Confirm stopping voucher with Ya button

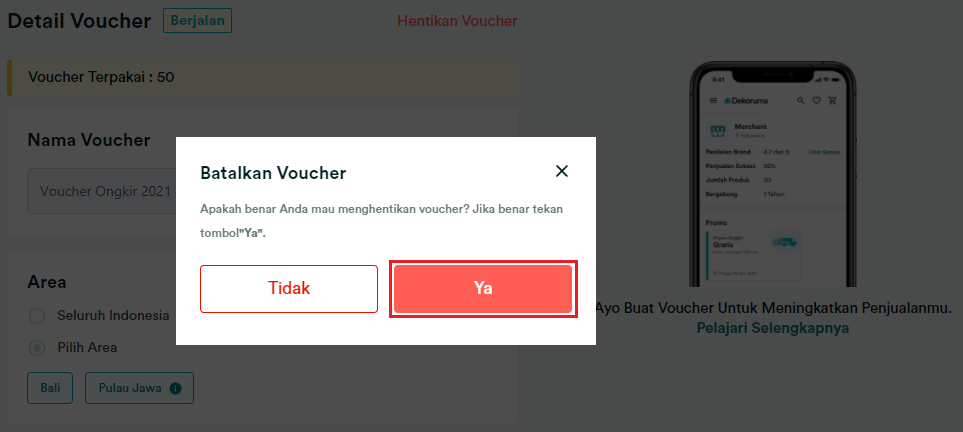(x=483, y=289)
